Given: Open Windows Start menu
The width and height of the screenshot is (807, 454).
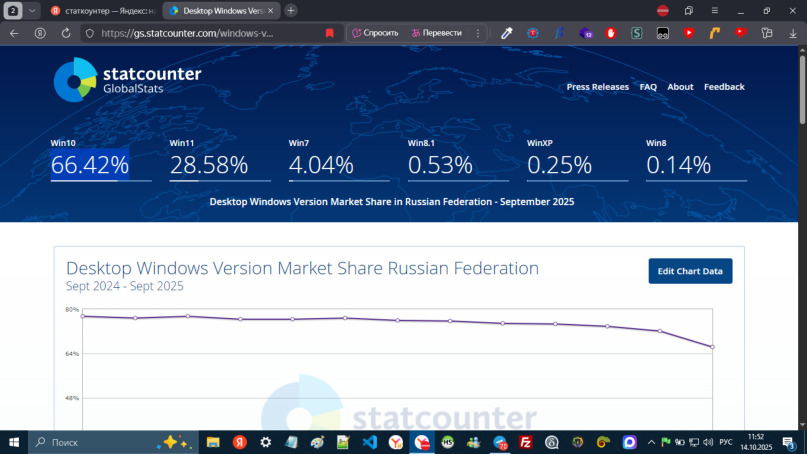Looking at the screenshot, I should pyautogui.click(x=14, y=442).
